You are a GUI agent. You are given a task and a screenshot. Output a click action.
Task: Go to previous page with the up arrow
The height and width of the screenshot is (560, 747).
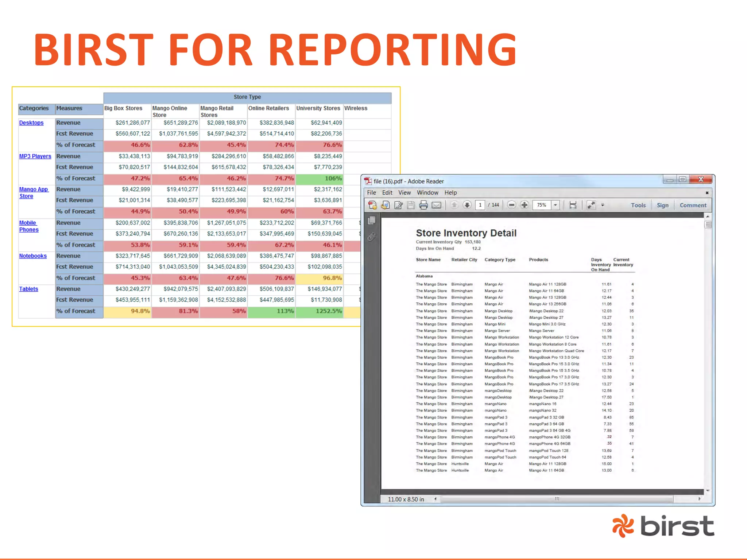coord(454,205)
